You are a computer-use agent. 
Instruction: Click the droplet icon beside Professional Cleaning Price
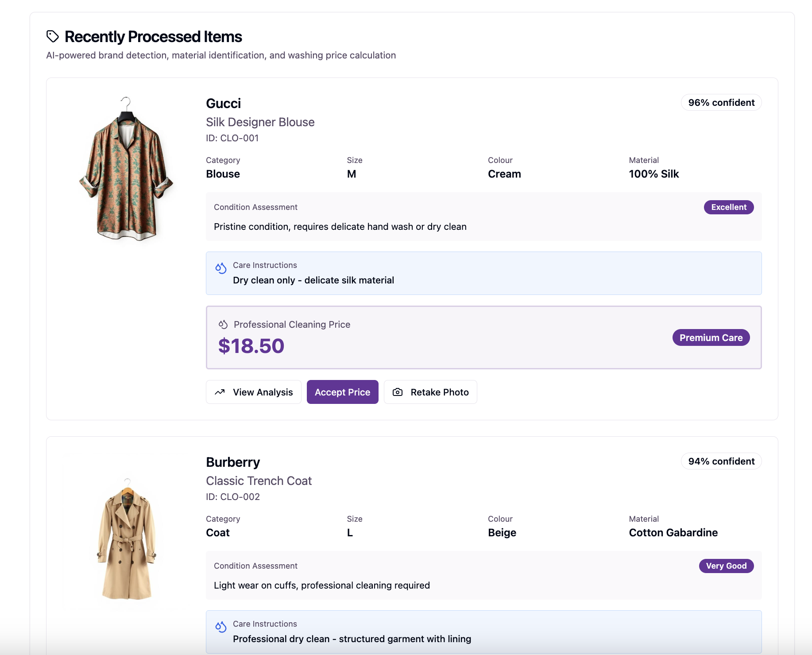pos(223,324)
